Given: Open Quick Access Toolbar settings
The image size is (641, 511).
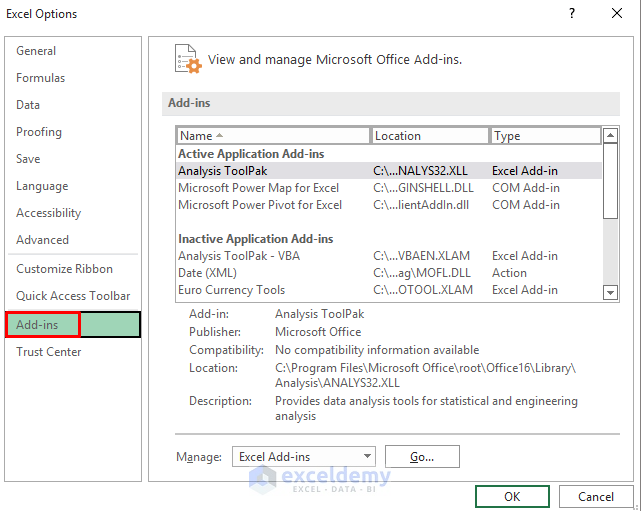Looking at the screenshot, I should tap(73, 296).
